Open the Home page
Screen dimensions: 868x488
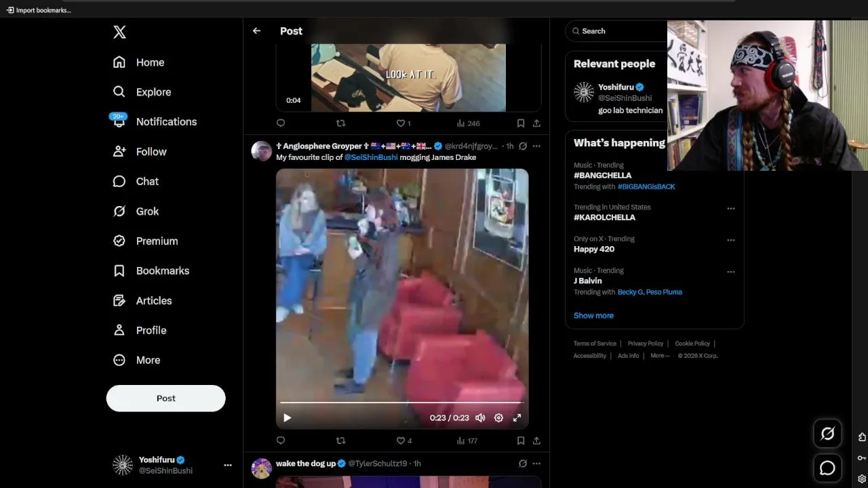(x=139, y=62)
